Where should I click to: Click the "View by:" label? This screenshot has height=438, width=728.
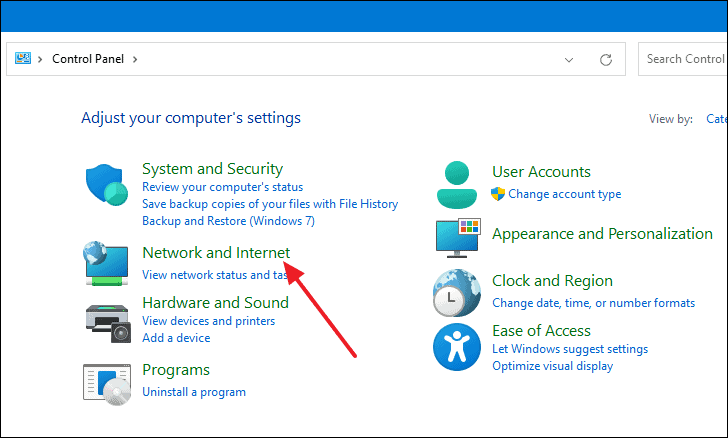[x=671, y=119]
